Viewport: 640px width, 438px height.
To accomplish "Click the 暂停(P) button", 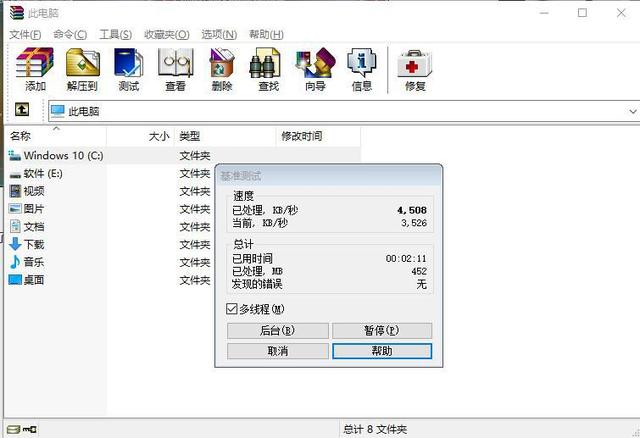I will click(382, 331).
